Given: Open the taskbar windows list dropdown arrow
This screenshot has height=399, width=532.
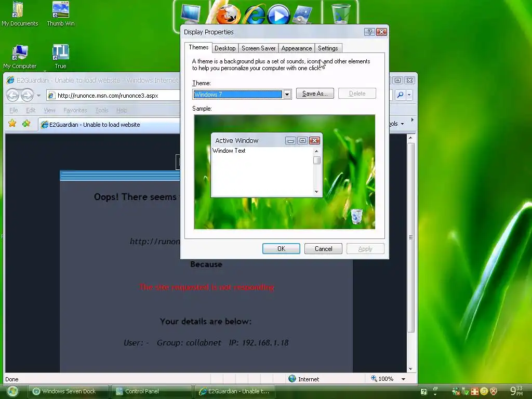Looking at the screenshot, I should click(435, 395).
